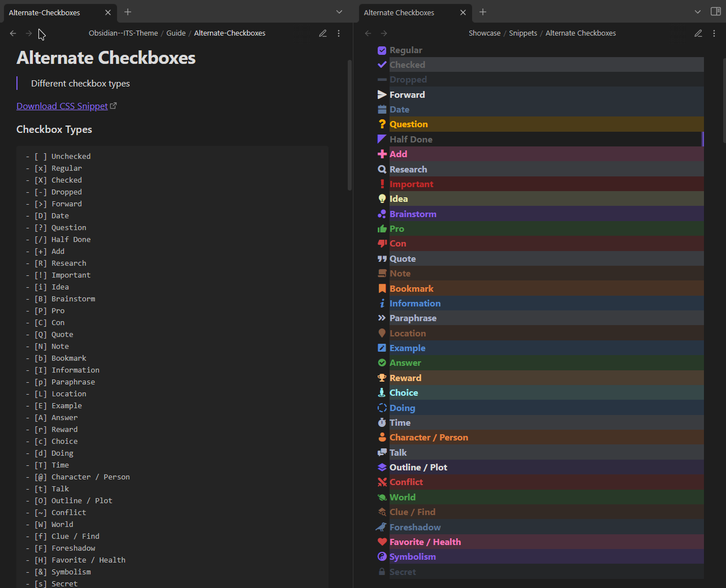This screenshot has width=726, height=588.
Task: Navigate back in the left pane
Action: [x=13, y=33]
